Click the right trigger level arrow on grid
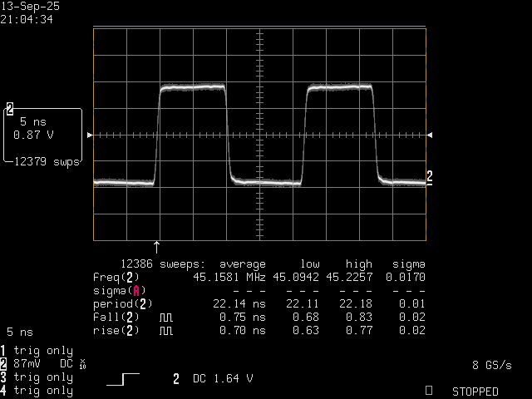Image resolution: width=532 pixels, height=399 pixels. [429, 135]
